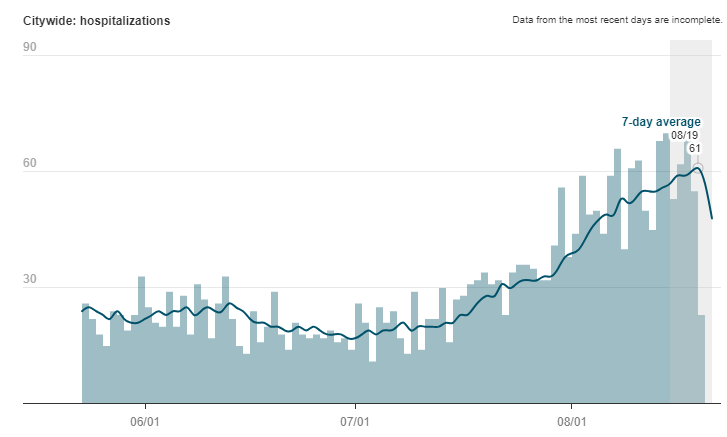The image size is (727, 437).
Task: Click the 08/19 date in the tooltip
Action: pos(685,135)
